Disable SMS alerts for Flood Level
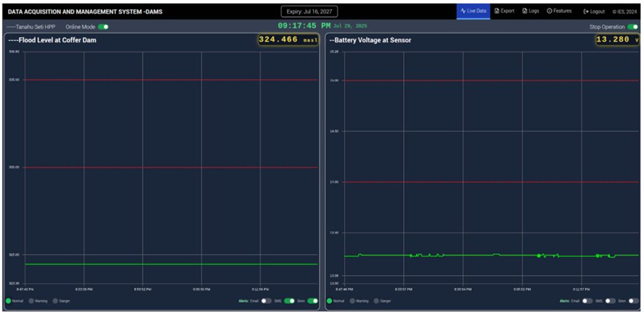Screen dimensions: 644x316 click(289, 301)
